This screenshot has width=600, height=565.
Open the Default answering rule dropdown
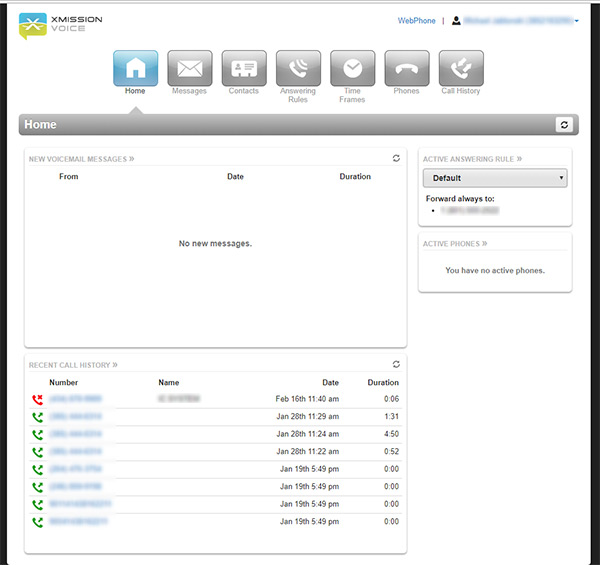pyautogui.click(x=495, y=178)
